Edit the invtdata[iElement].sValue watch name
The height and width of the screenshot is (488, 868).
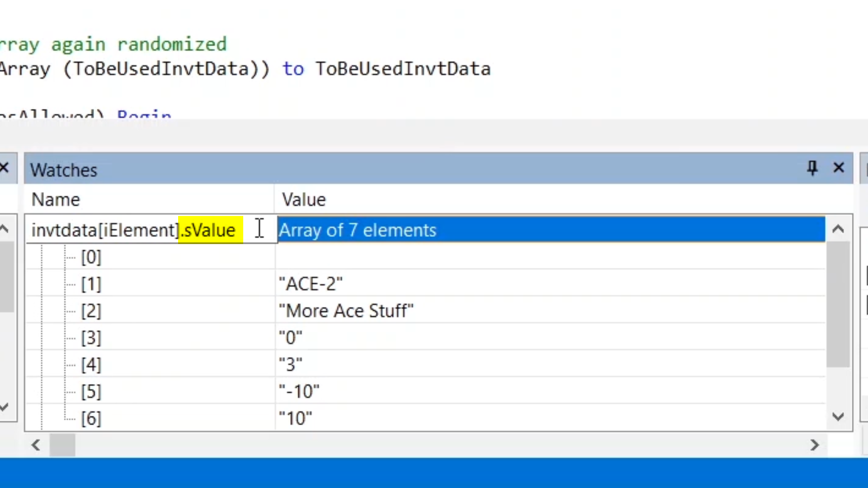pos(133,230)
